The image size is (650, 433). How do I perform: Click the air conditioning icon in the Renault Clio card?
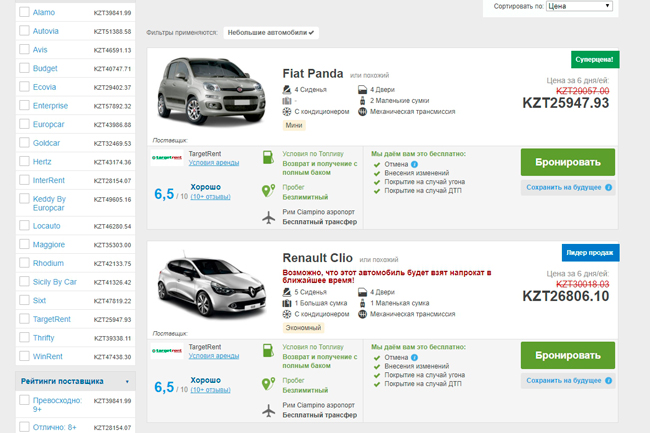tap(287, 314)
